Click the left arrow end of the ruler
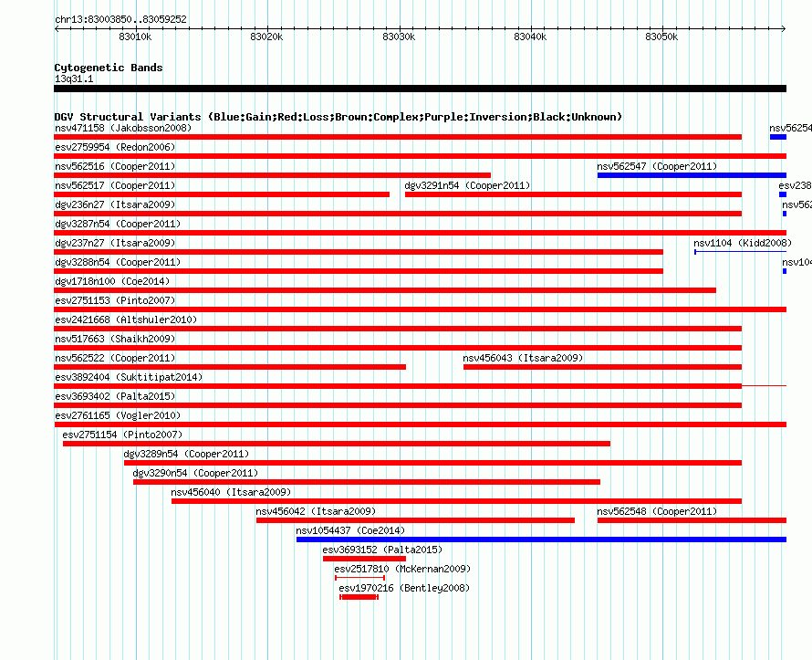This screenshot has height=660, width=812. 57,28
